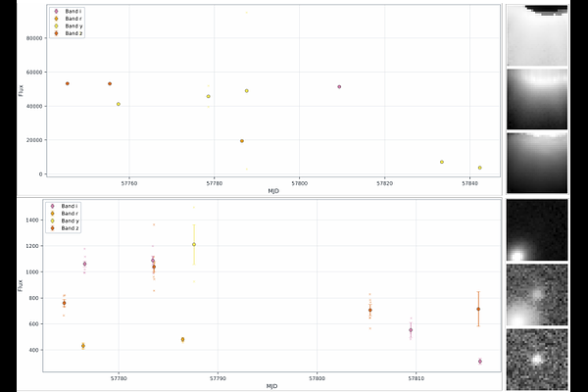Select Band z legend entry in bottom plot
The width and height of the screenshot is (588, 392).
click(65, 228)
